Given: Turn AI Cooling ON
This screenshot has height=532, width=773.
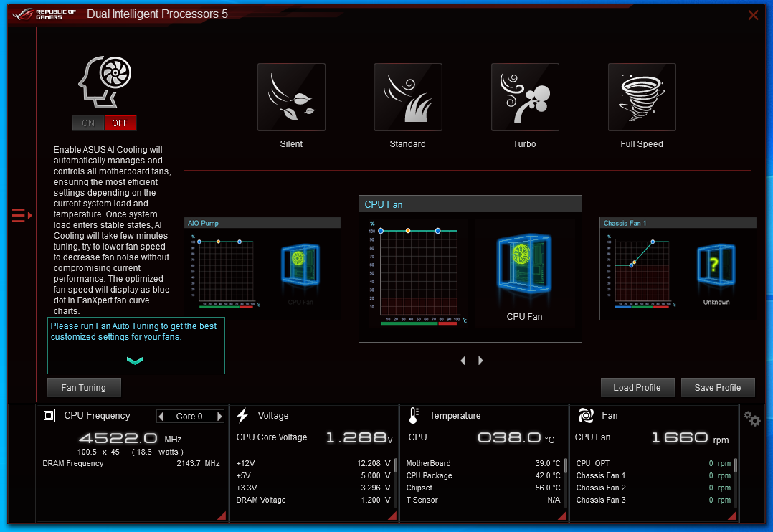Looking at the screenshot, I should point(88,123).
